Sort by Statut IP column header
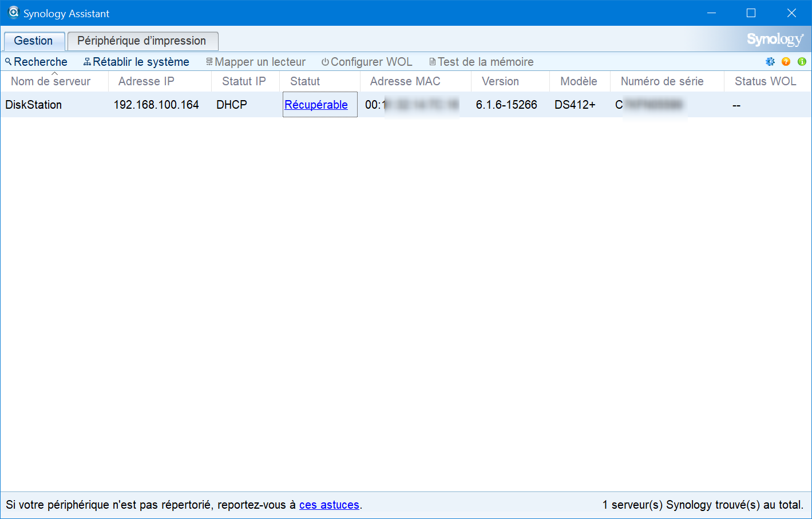Image resolution: width=812 pixels, height=519 pixels. click(x=245, y=81)
